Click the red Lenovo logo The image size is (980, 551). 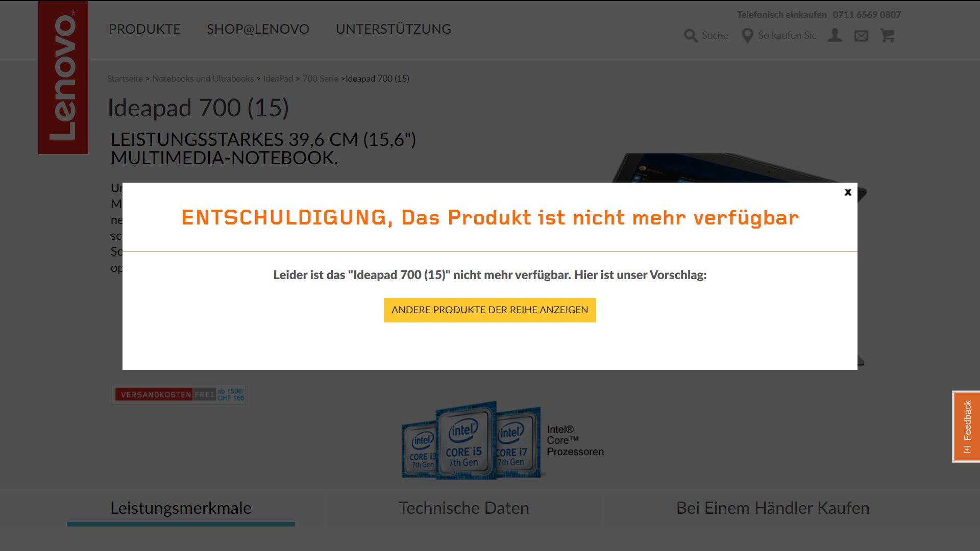tap(63, 77)
